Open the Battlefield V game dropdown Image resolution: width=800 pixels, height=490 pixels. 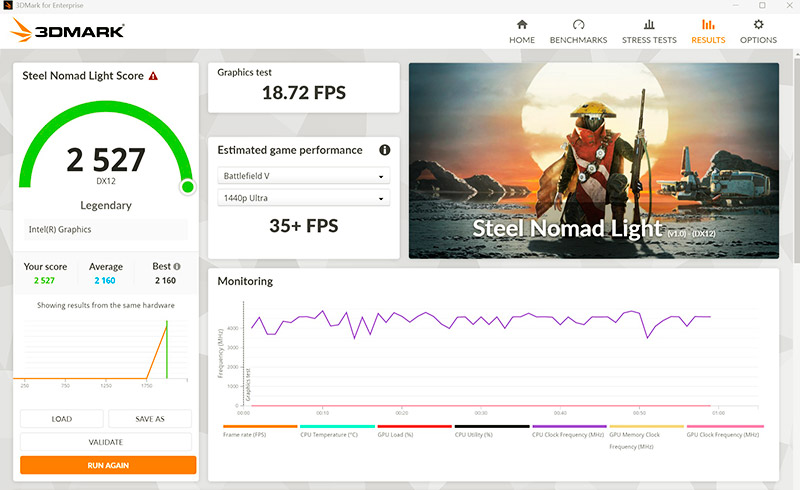303,176
